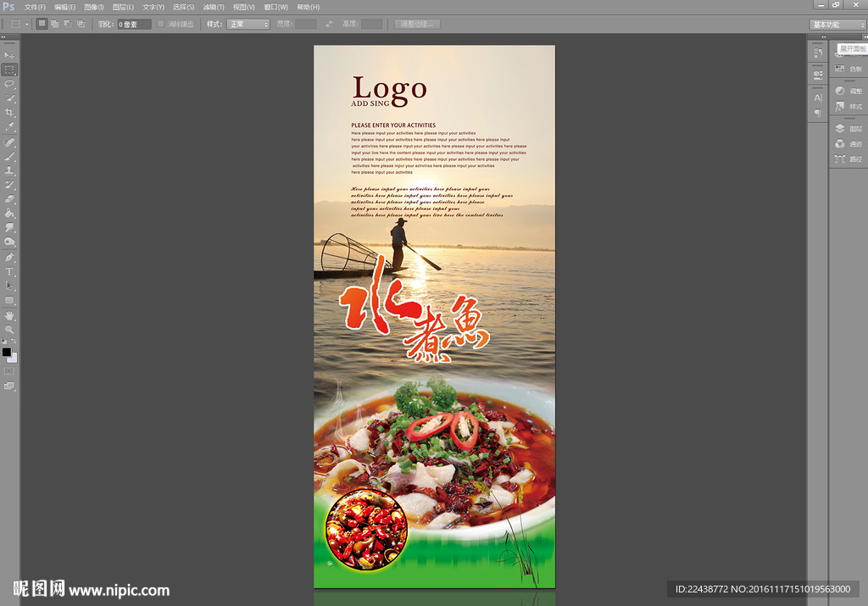Open the 滤镜(T) menu
Screen dimensions: 868x606
(x=214, y=7)
